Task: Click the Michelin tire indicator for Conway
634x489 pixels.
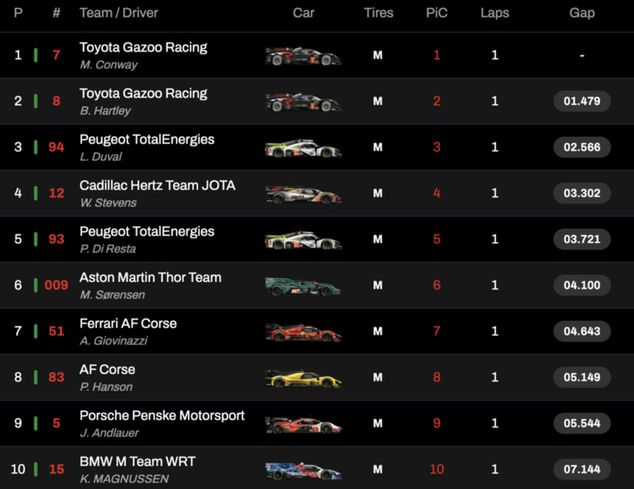Action: [378, 56]
